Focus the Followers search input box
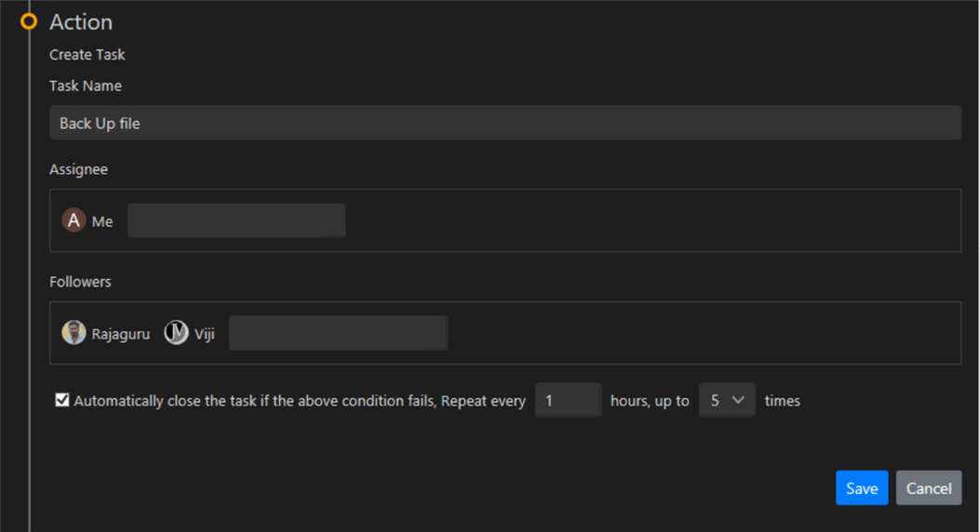Screen dimensions: 980x532 pyautogui.click(x=338, y=333)
